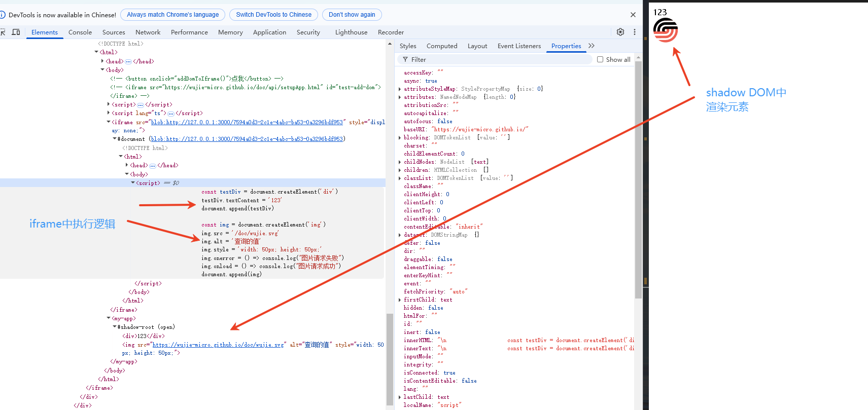This screenshot has height=410, width=868.
Task: Expand the dataset DOMStringMap property
Action: [x=400, y=235]
